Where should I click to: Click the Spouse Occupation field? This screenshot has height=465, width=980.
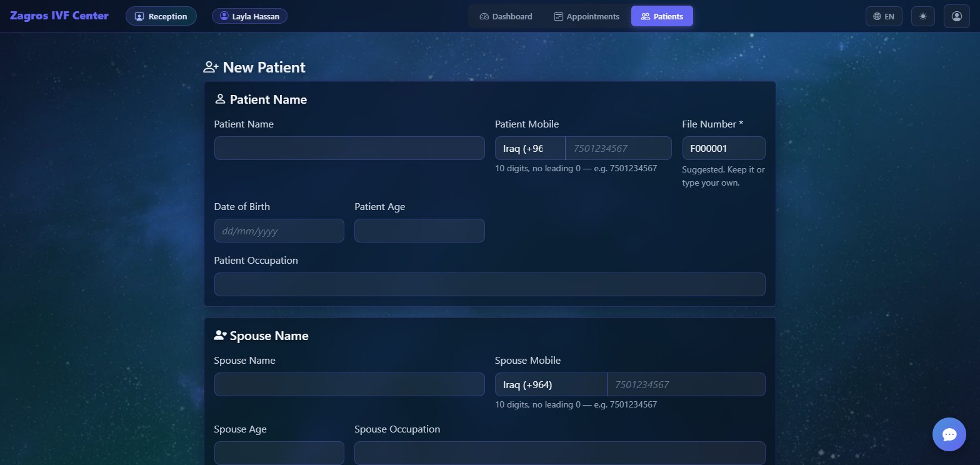tap(560, 453)
